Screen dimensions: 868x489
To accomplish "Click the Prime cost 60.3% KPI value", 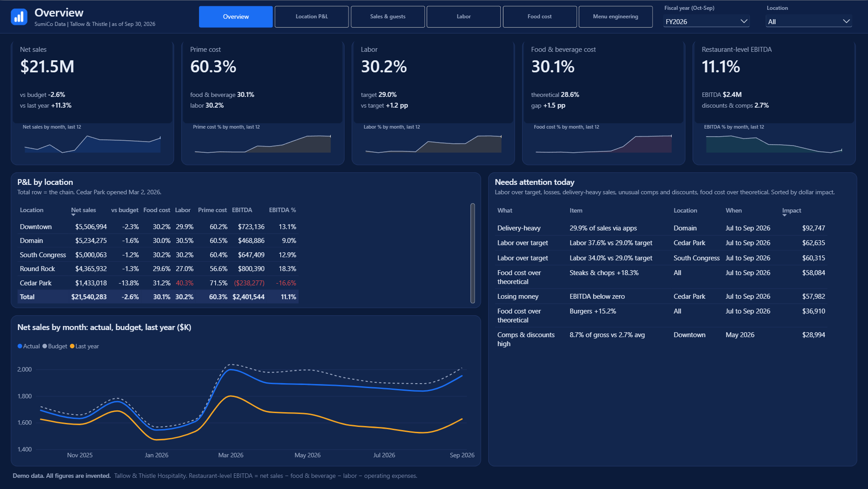I will (x=213, y=67).
